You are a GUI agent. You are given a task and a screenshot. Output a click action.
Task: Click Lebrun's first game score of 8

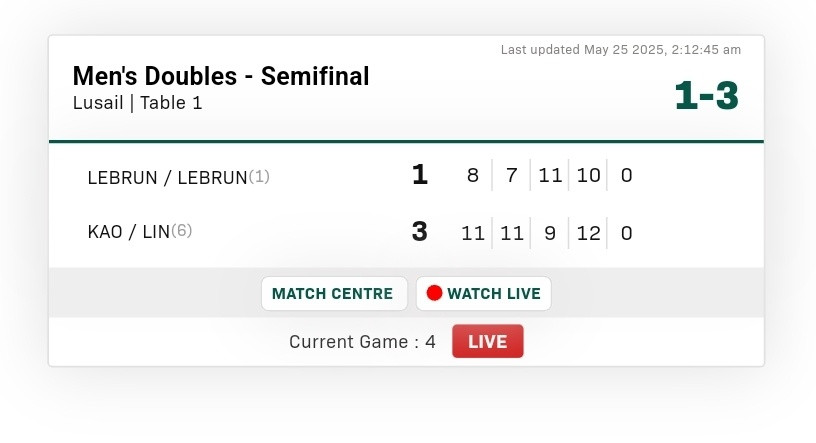coord(472,177)
